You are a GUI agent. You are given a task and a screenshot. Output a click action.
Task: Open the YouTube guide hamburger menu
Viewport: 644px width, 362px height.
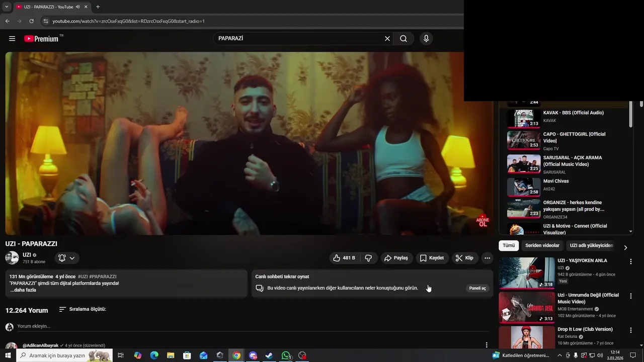(12, 39)
